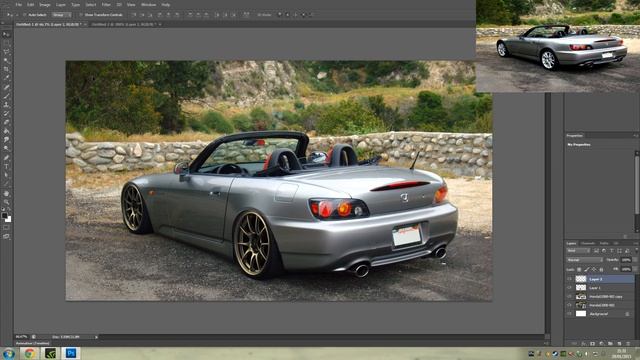Open Auto-Select Group dropdown
Screen dimensions: 640x360
pyautogui.click(x=61, y=15)
